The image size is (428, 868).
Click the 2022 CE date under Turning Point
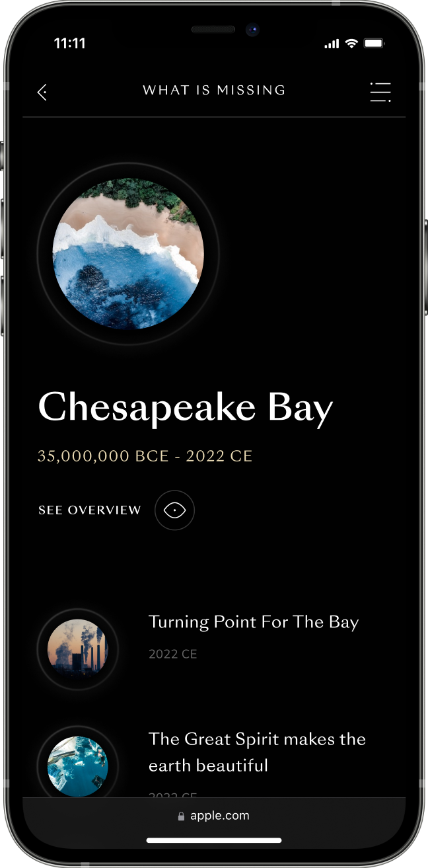173,654
